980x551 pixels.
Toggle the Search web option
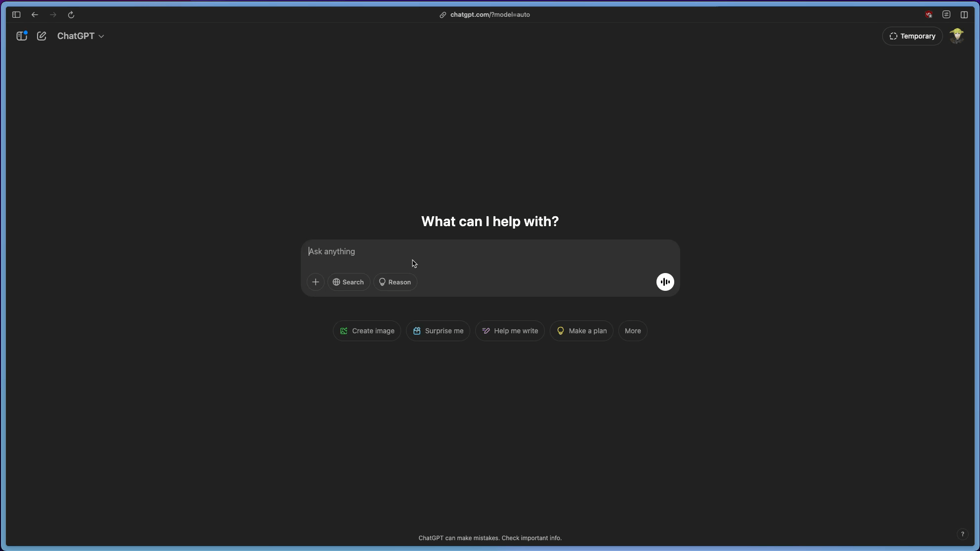[x=349, y=282]
